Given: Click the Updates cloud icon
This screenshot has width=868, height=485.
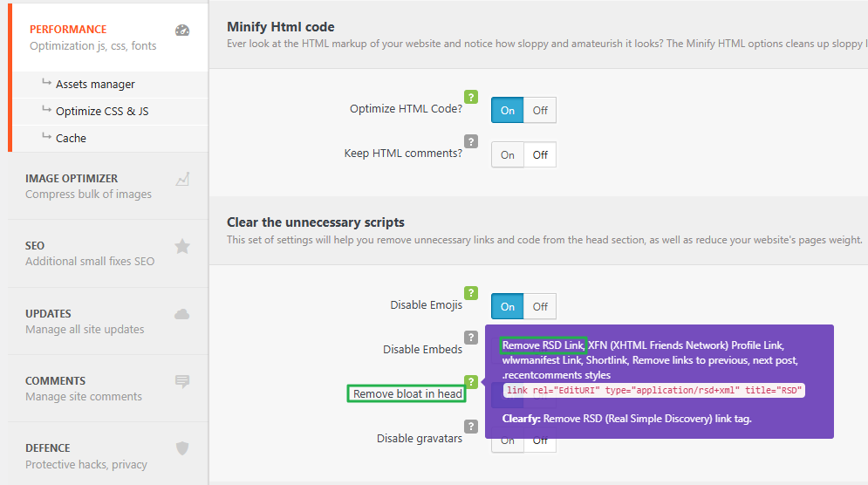Looking at the screenshot, I should [x=182, y=314].
